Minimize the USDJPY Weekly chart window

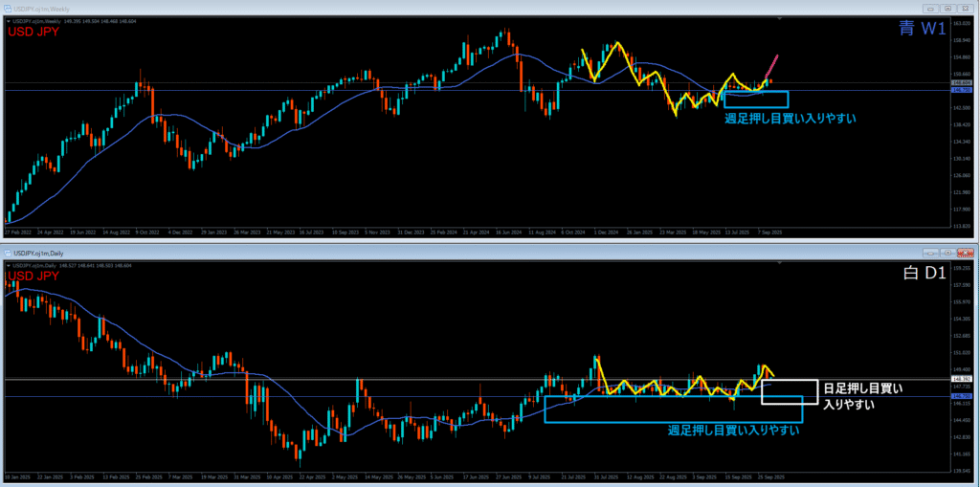(931, 9)
